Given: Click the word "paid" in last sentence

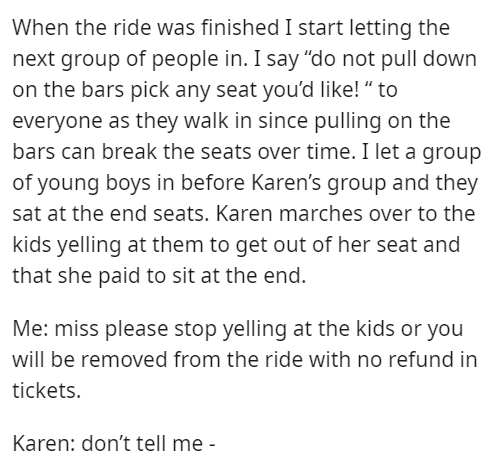Looking at the screenshot, I should pos(119,276).
